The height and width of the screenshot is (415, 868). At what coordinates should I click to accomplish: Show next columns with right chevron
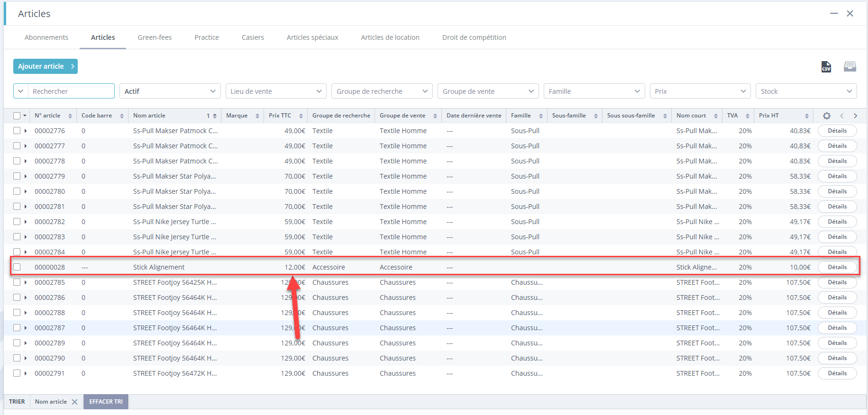(855, 116)
